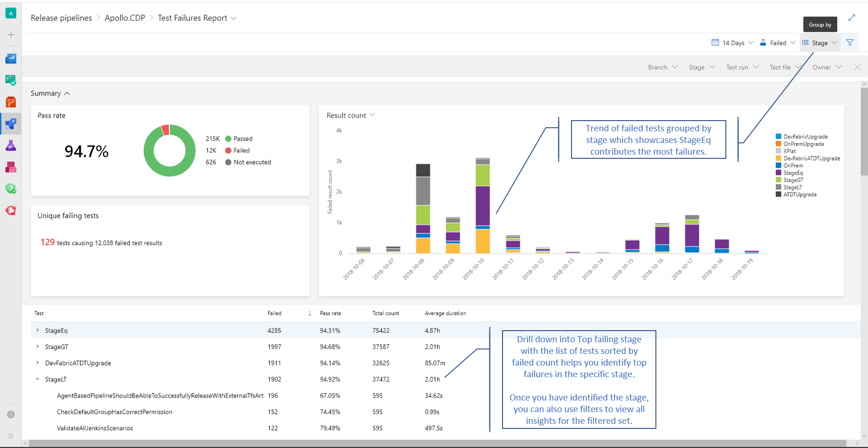Toggle the filter funnel icon
The height and width of the screenshot is (448, 868).
850,43
